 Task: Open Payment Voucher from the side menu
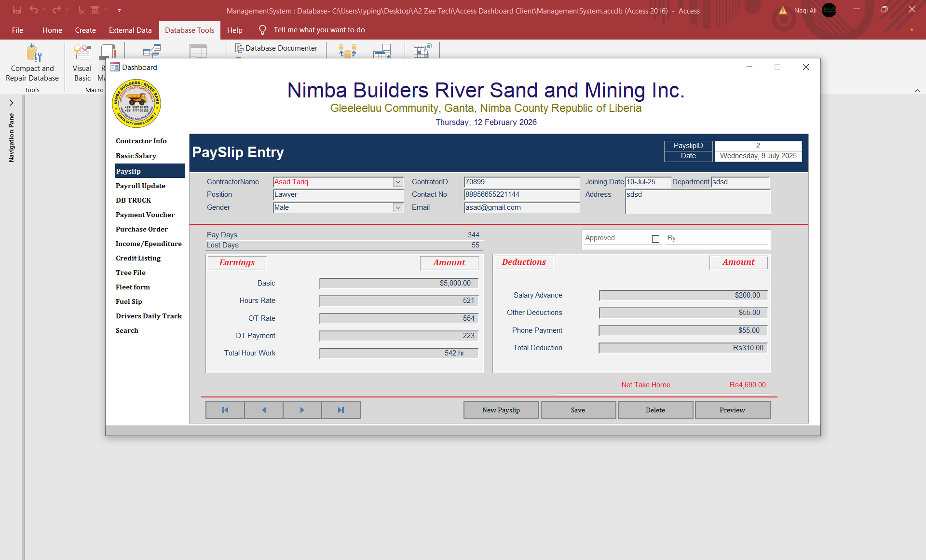point(145,215)
